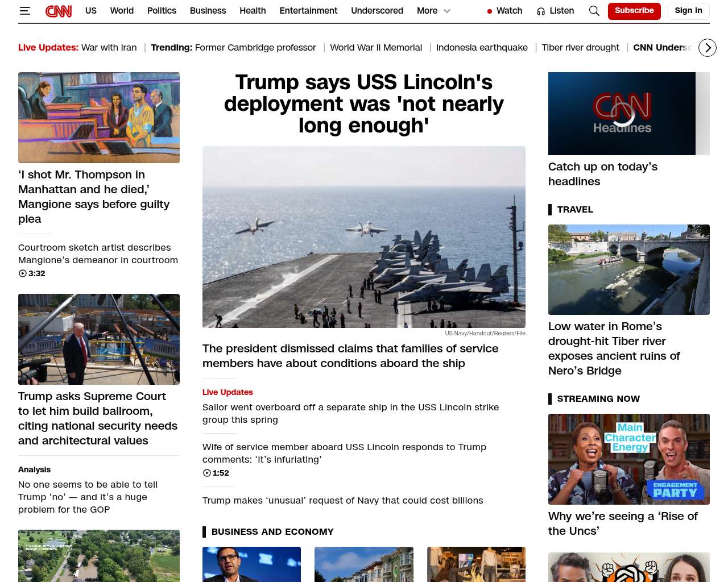Open the man-with-glasses business thumbnail
The height and width of the screenshot is (582, 728).
coord(251,564)
